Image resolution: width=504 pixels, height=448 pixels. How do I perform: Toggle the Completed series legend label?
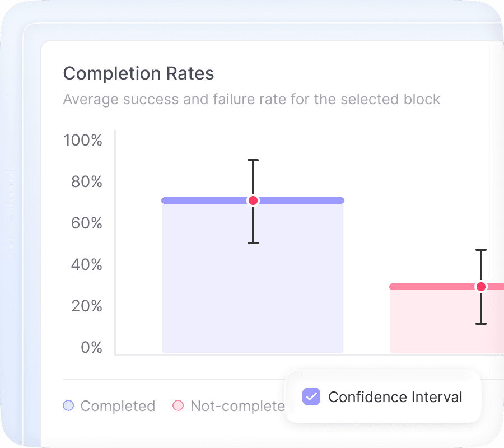point(118,406)
